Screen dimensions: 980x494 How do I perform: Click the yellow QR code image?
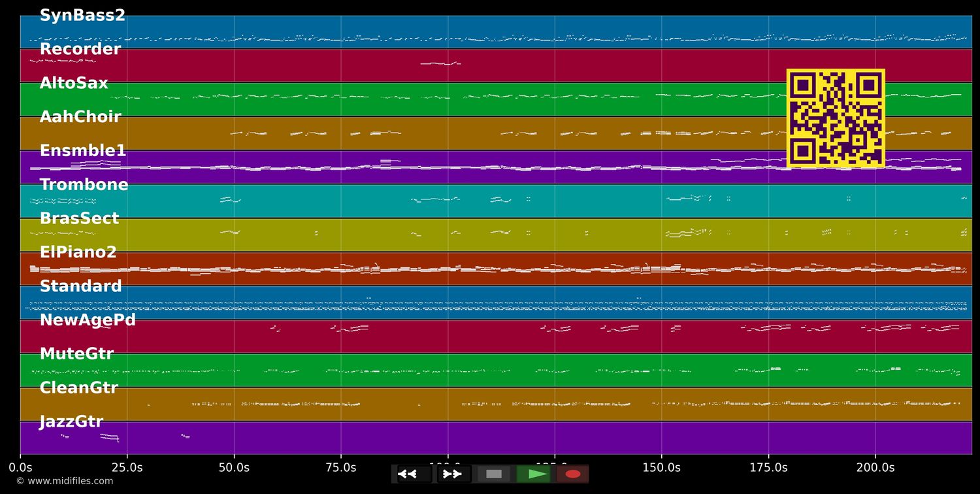(x=835, y=118)
